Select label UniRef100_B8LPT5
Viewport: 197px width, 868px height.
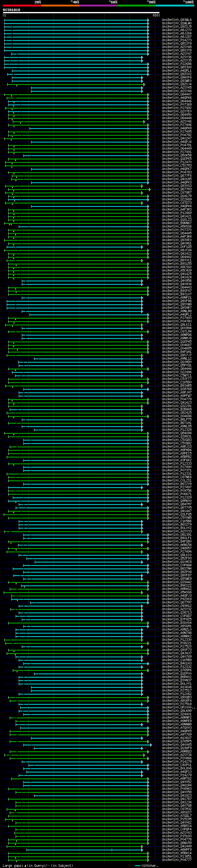coord(177,419)
